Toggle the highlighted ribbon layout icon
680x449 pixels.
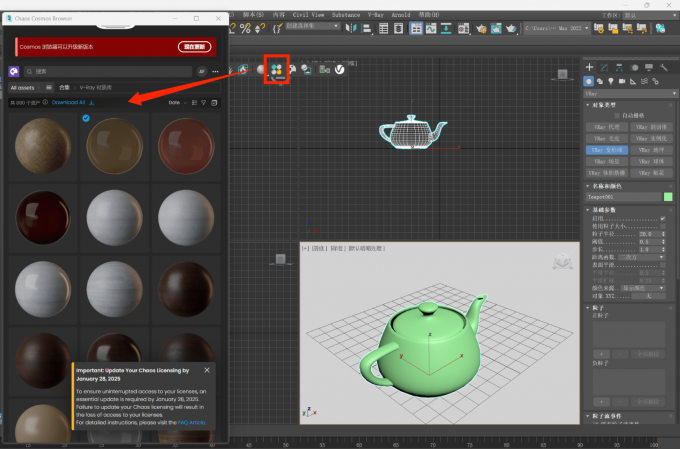coord(416,29)
